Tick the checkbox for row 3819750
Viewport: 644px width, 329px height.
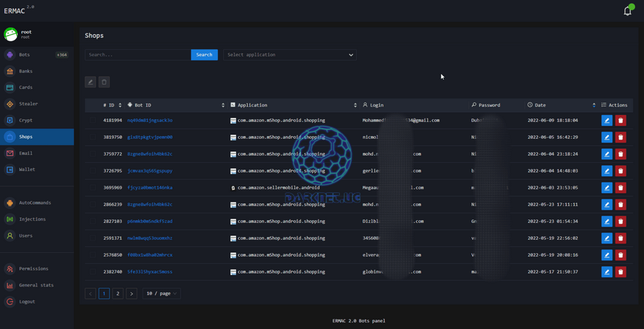(x=93, y=137)
